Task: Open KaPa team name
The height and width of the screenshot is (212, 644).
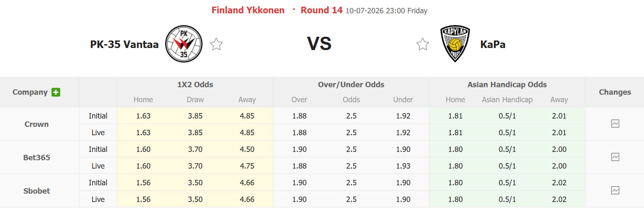Action: pos(493,44)
